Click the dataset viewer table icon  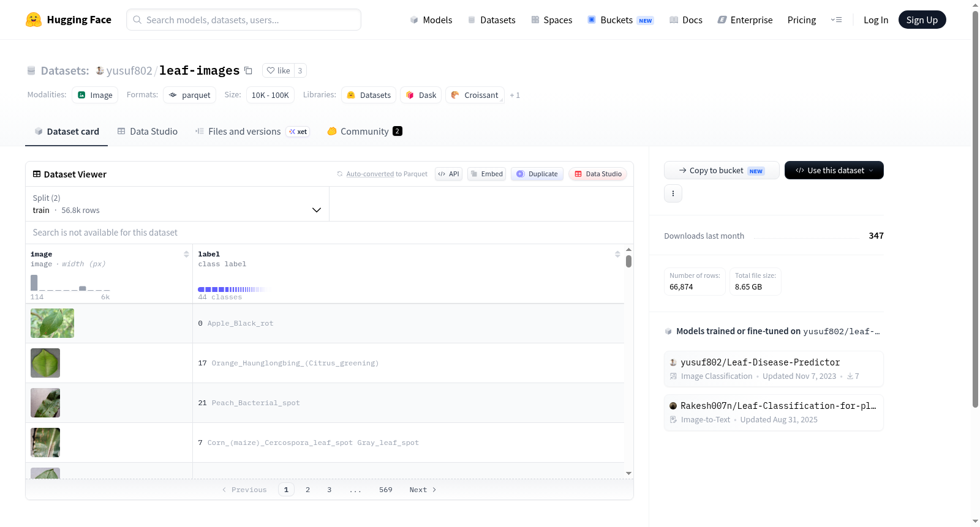coord(37,174)
